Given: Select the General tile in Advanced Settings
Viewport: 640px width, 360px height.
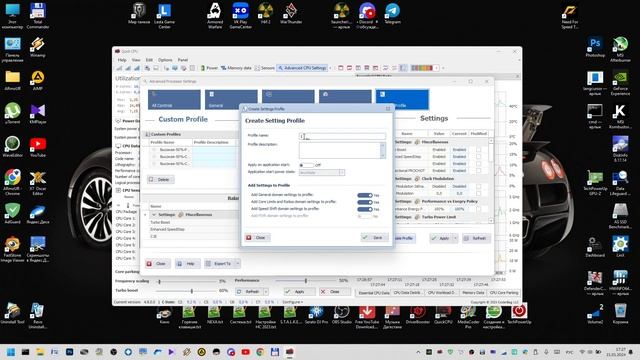Looking at the screenshot, I should (231, 100).
